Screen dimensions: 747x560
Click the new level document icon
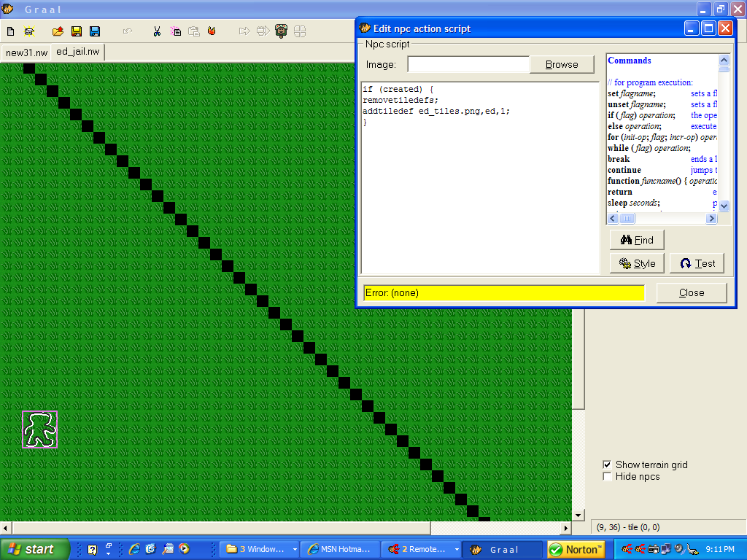pyautogui.click(x=10, y=31)
